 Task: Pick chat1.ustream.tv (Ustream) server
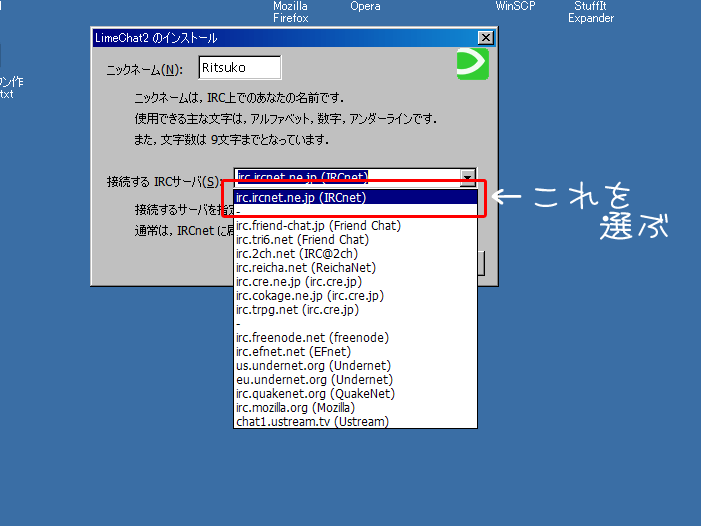(355, 421)
